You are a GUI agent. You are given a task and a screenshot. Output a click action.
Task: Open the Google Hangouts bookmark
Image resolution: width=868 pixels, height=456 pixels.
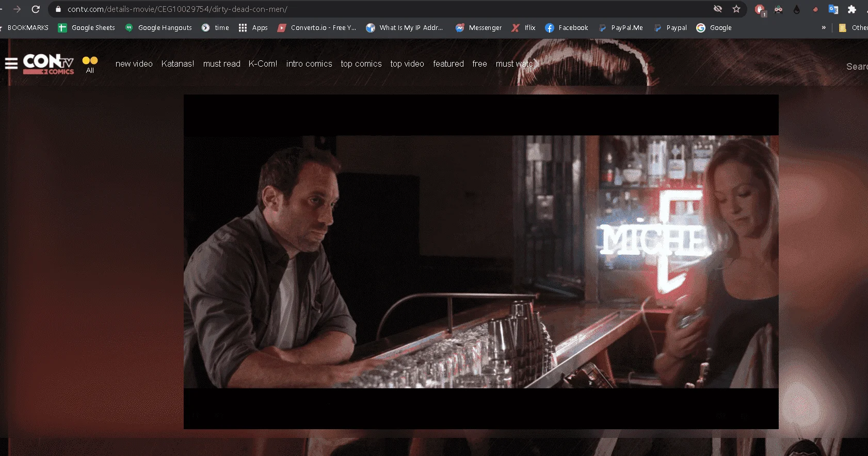click(x=158, y=28)
